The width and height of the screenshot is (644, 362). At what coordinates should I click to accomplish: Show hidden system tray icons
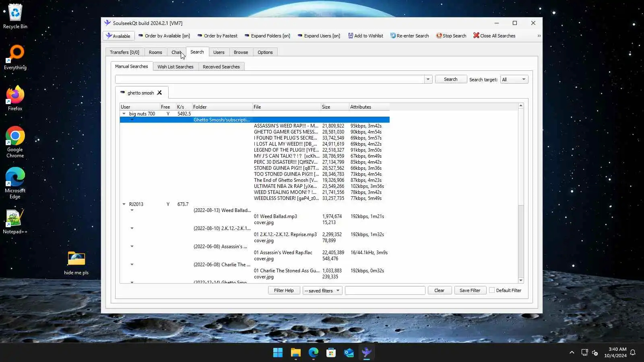click(x=572, y=352)
